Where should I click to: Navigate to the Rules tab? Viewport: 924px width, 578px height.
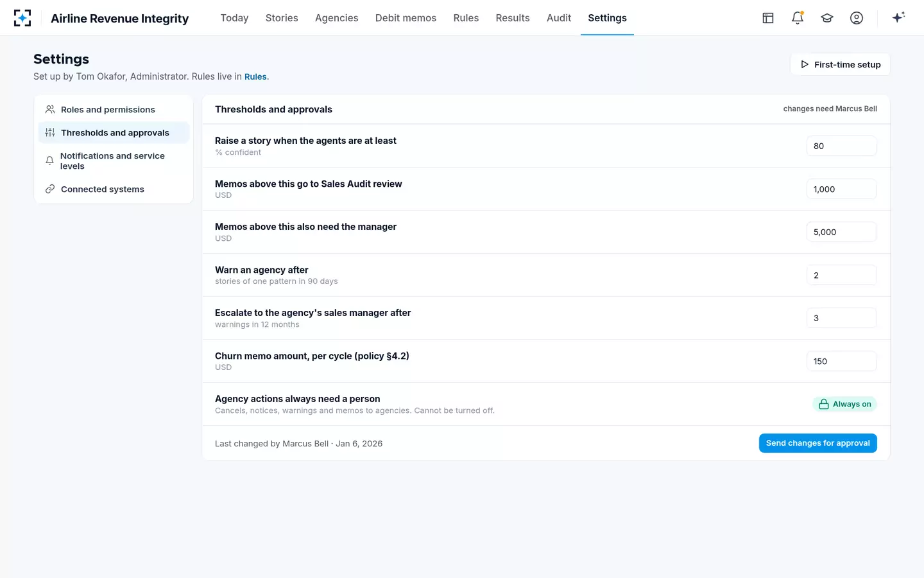(466, 18)
